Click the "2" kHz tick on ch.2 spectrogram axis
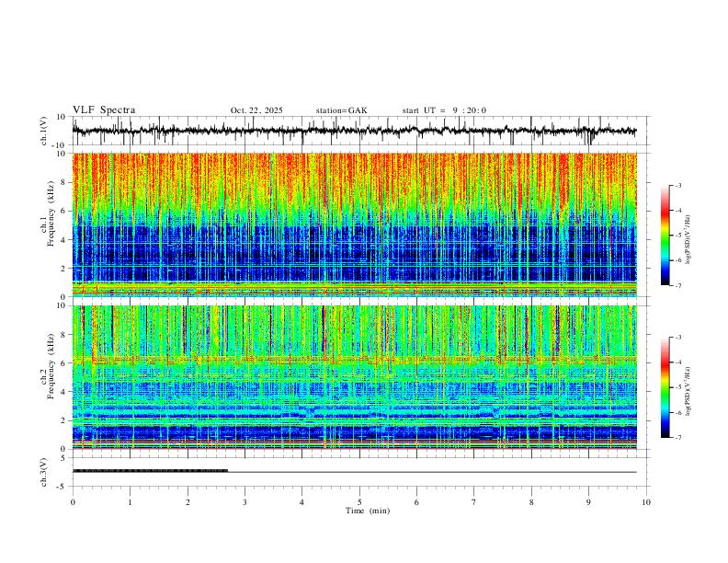 click(x=63, y=420)
